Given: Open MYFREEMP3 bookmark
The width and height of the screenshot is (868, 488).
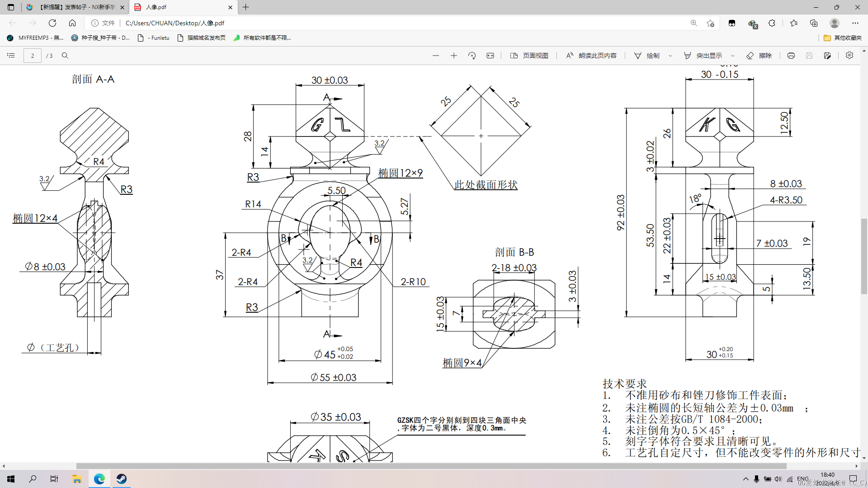Looking at the screenshot, I should pyautogui.click(x=35, y=38).
